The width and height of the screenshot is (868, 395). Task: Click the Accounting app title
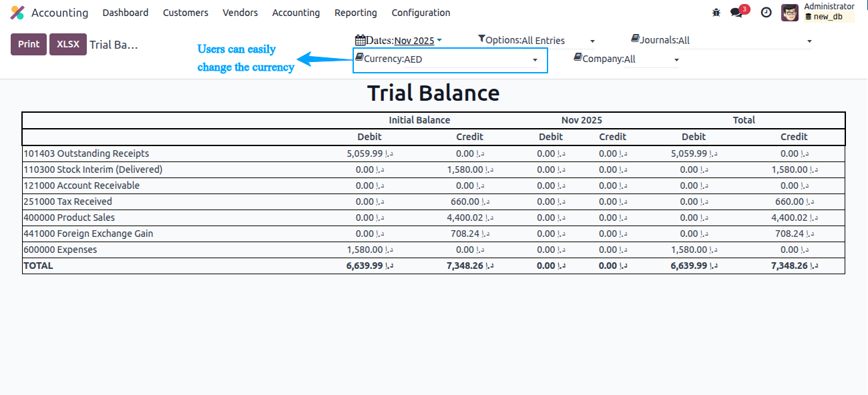click(x=59, y=13)
